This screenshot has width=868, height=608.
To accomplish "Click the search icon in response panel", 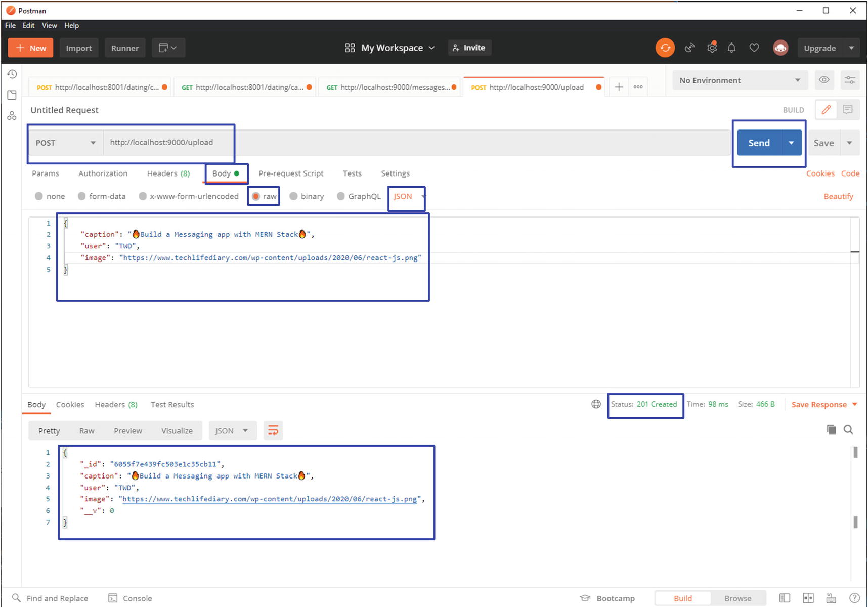I will [848, 429].
